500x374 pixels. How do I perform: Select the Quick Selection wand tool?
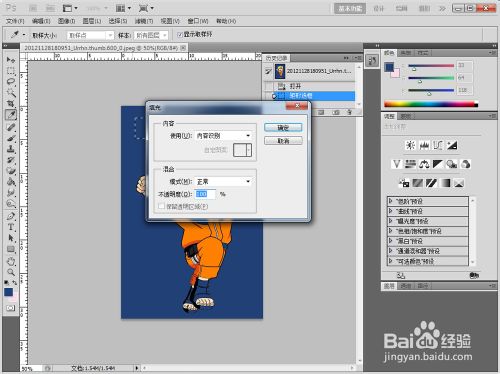(x=11, y=93)
